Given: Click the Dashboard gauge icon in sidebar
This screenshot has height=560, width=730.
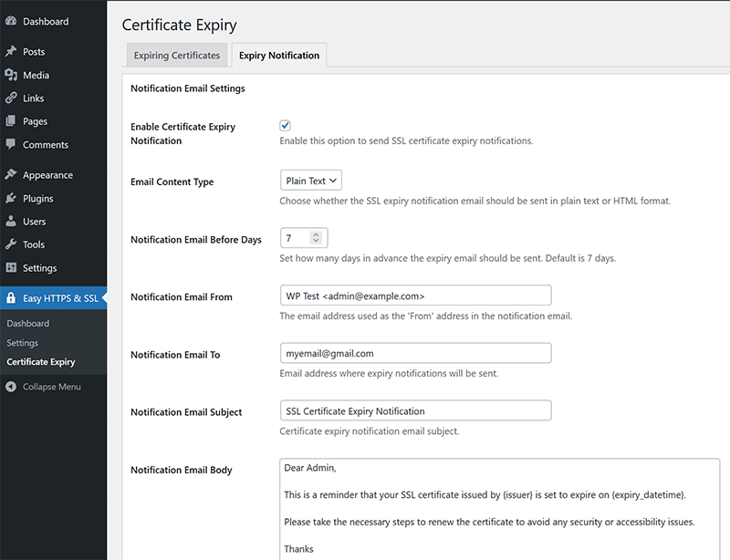Looking at the screenshot, I should (11, 21).
